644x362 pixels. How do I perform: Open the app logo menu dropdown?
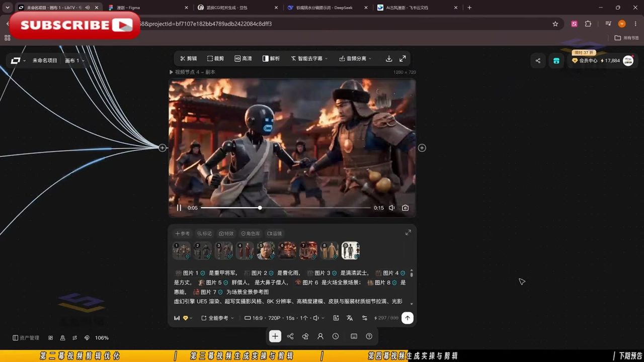(x=18, y=60)
